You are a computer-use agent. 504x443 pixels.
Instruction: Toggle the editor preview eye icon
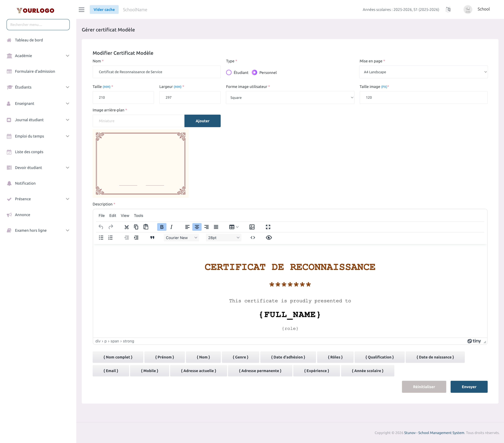(x=269, y=238)
